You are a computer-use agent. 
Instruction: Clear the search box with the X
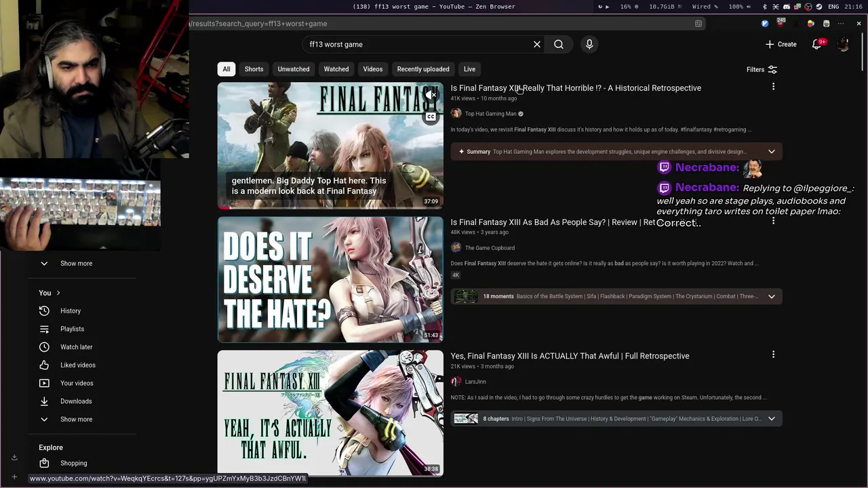537,44
